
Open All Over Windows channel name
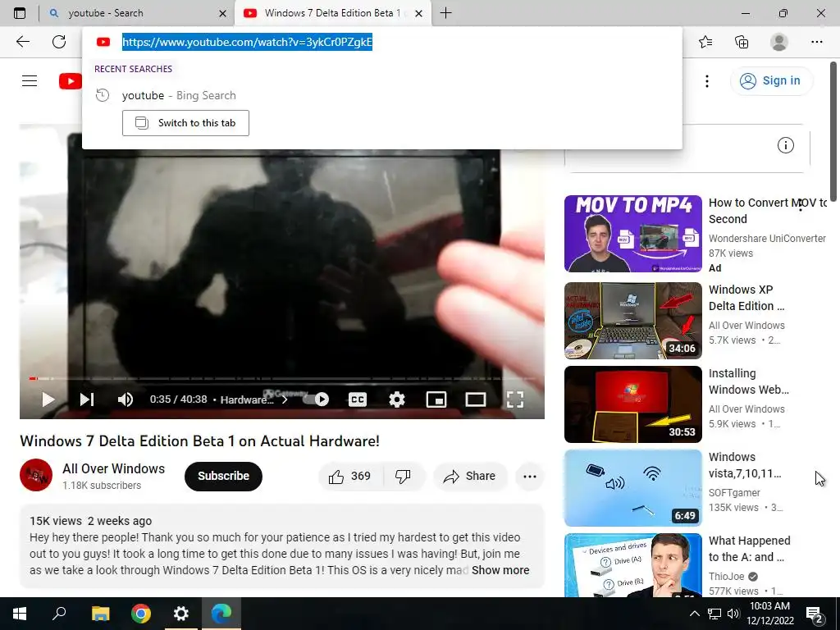pyautogui.click(x=113, y=468)
